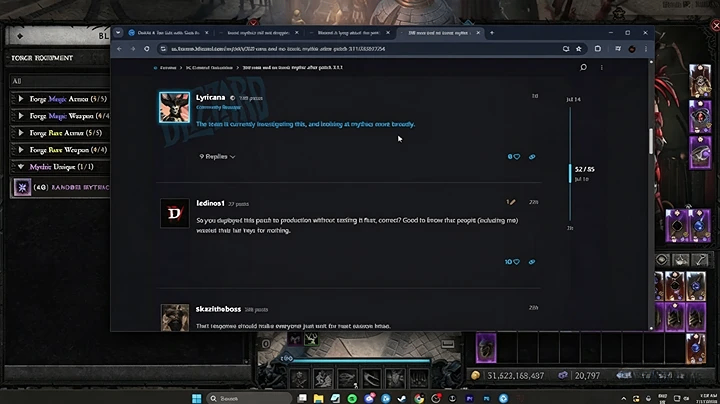
Task: View site information icon in address bar
Action: [x=163, y=49]
